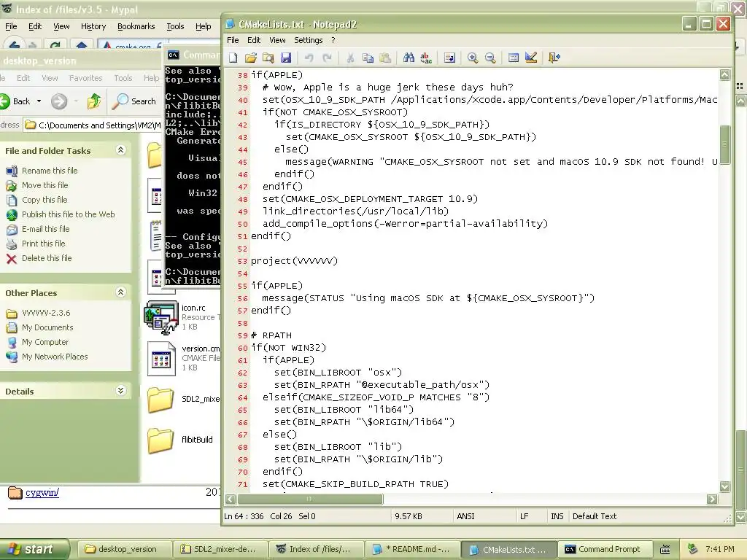Viewport: 747px width, 560px height.
Task: Open Mypal History menu
Action: pyautogui.click(x=93, y=26)
